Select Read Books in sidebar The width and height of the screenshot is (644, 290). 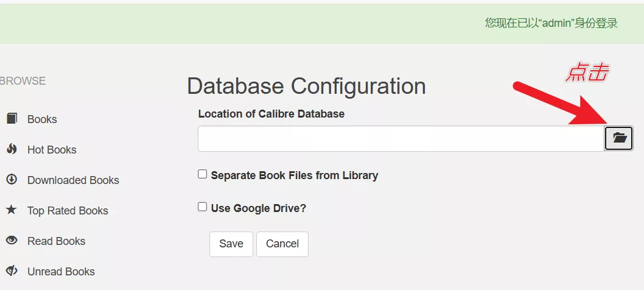[56, 241]
